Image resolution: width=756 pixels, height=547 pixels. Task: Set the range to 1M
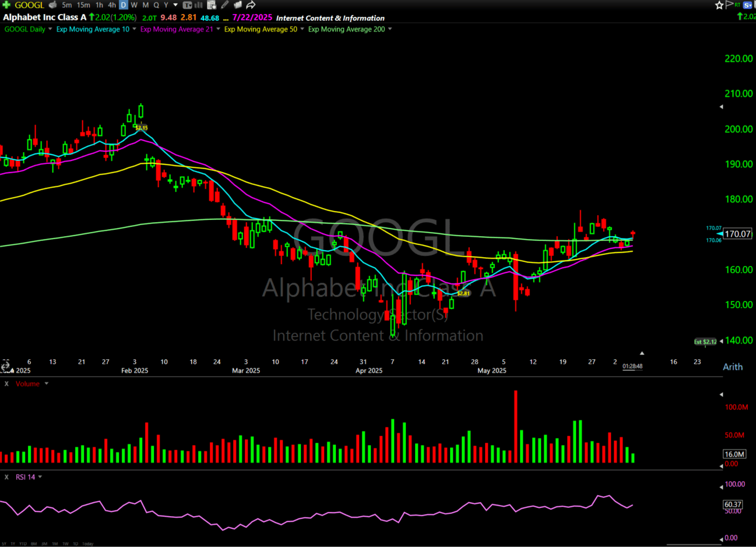pyautogui.click(x=55, y=544)
